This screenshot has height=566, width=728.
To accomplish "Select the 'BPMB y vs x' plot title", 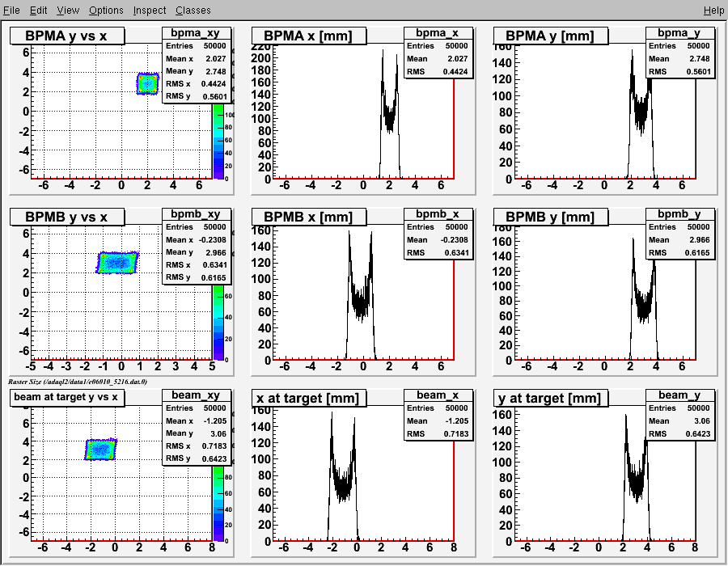I will [67, 217].
